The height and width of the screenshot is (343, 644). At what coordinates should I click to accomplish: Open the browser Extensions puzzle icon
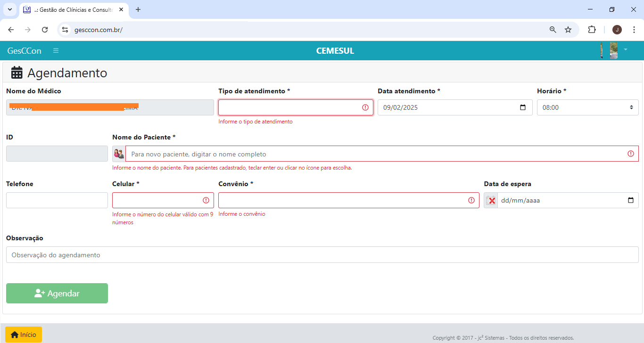coord(592,30)
